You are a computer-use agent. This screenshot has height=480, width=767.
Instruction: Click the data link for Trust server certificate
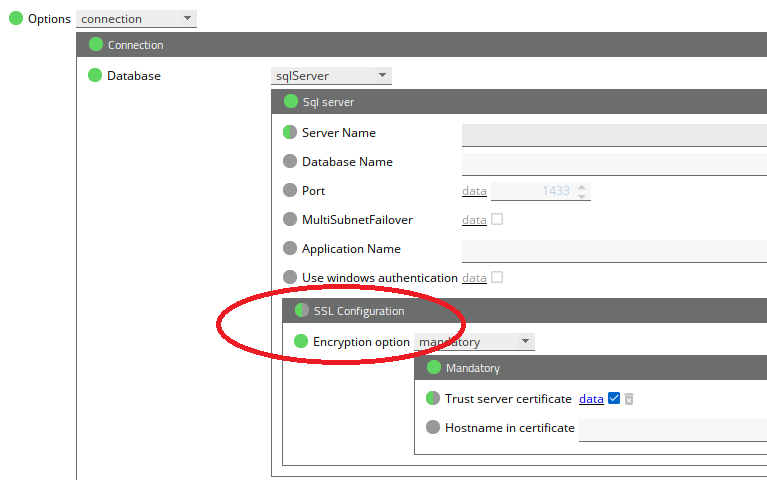591,399
